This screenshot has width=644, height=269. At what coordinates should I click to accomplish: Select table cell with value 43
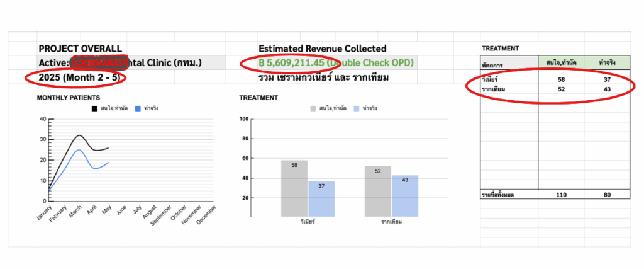[x=607, y=89]
